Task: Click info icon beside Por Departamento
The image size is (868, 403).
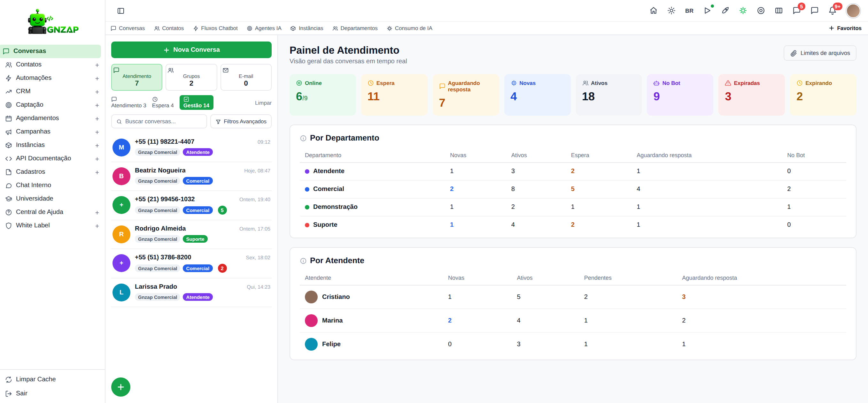Action: tap(303, 138)
